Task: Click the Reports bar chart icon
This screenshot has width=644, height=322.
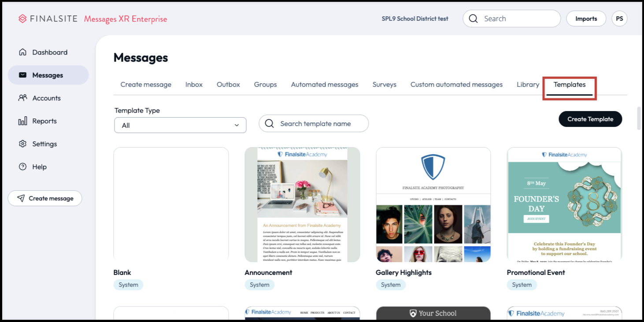Action: (22, 121)
